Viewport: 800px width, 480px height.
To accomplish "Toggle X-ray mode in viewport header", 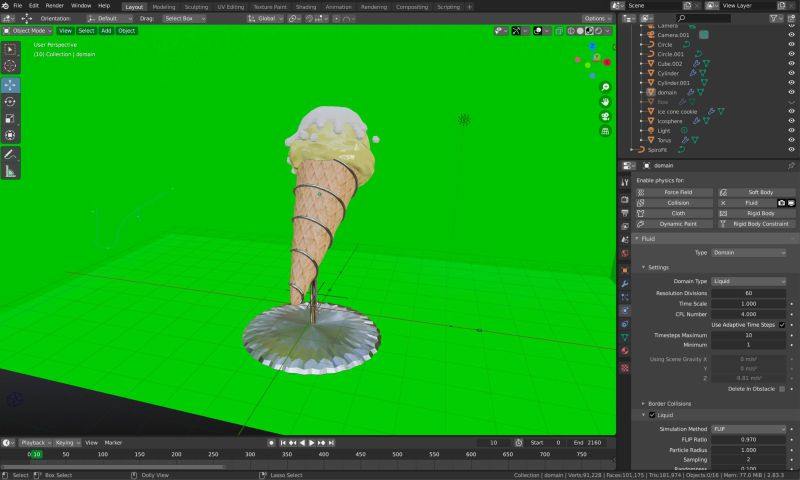I will 559,31.
